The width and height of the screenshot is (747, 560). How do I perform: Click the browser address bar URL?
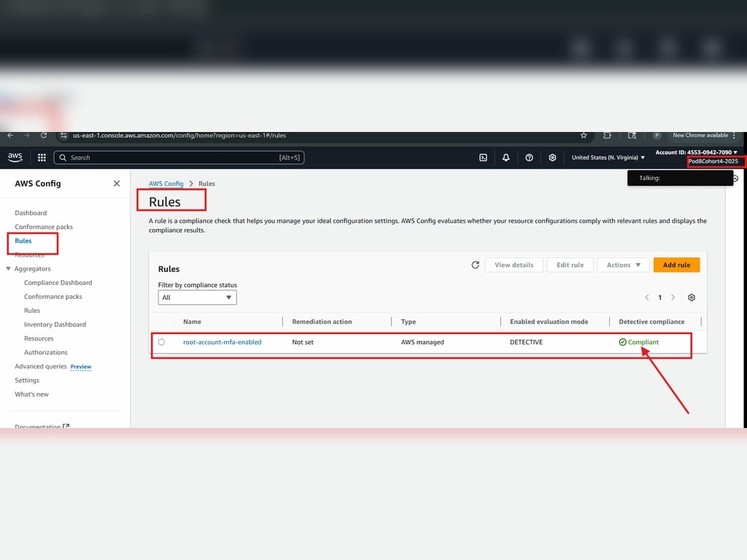pos(179,135)
